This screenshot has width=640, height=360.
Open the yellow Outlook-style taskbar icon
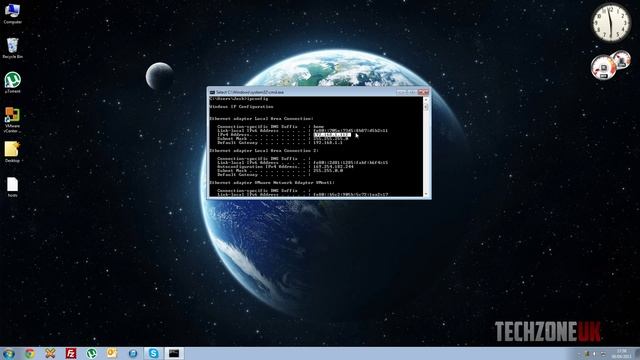[112, 353]
